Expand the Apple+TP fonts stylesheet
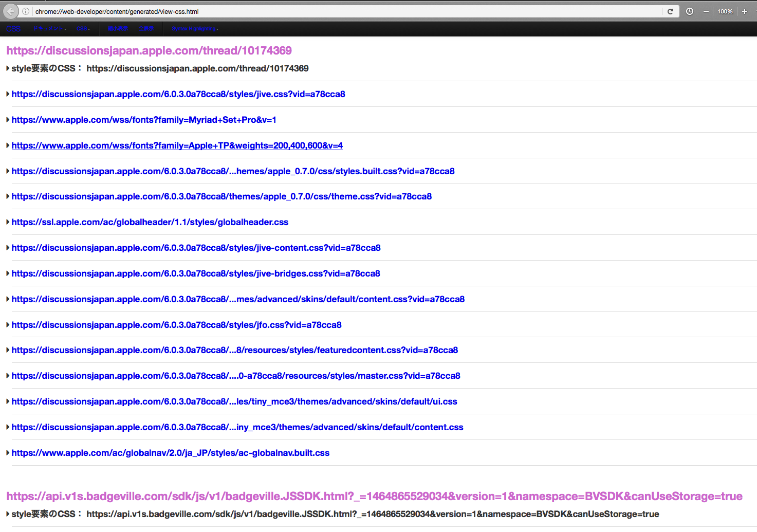The height and width of the screenshot is (532, 757). coord(8,145)
